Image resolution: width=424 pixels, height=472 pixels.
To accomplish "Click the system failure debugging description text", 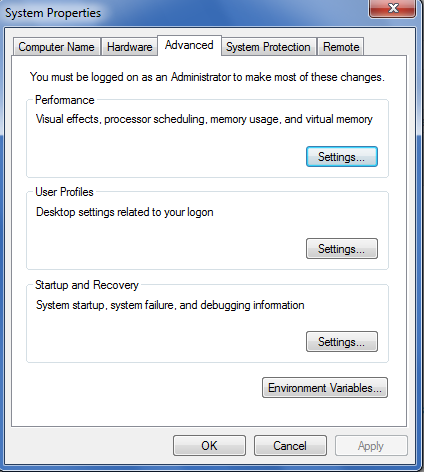I will coord(170,305).
